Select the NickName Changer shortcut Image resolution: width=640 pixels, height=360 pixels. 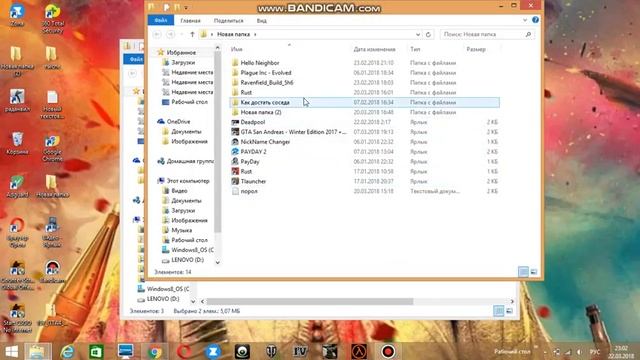(265, 142)
